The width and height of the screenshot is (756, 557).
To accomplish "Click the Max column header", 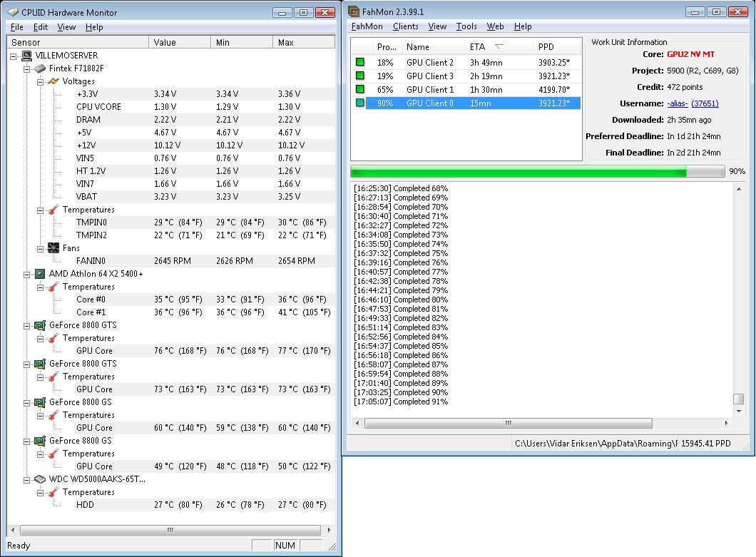I will pos(304,43).
